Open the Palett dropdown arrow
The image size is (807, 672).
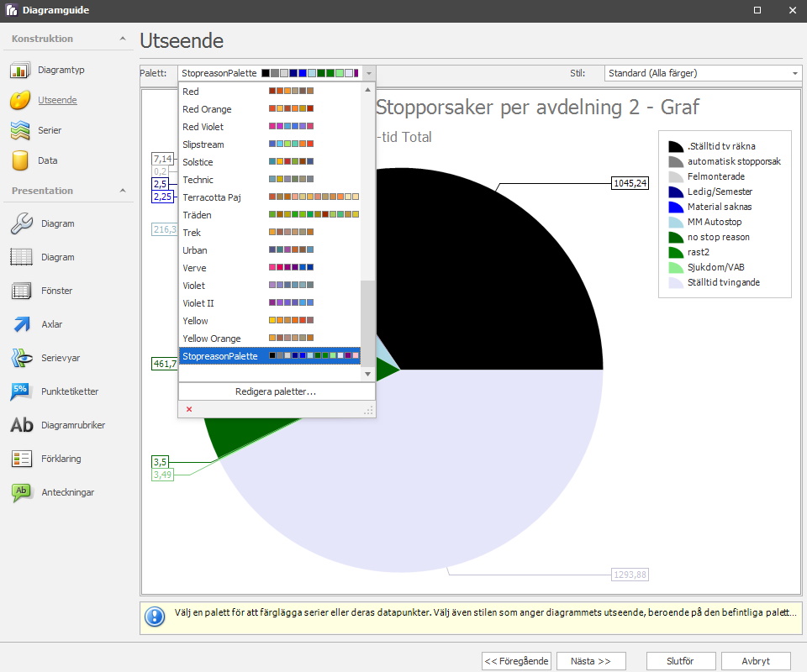coord(369,74)
